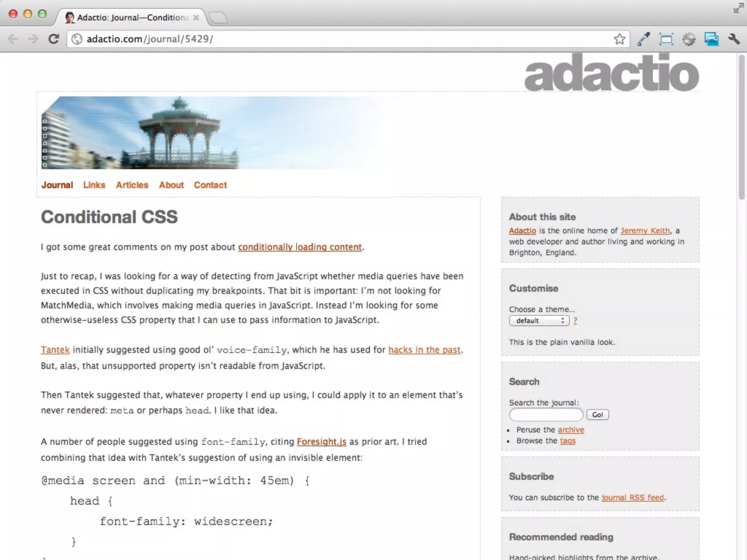Viewport: 747px width, 560px height.
Task: Go to the Articles navigation item
Action: pos(132,185)
